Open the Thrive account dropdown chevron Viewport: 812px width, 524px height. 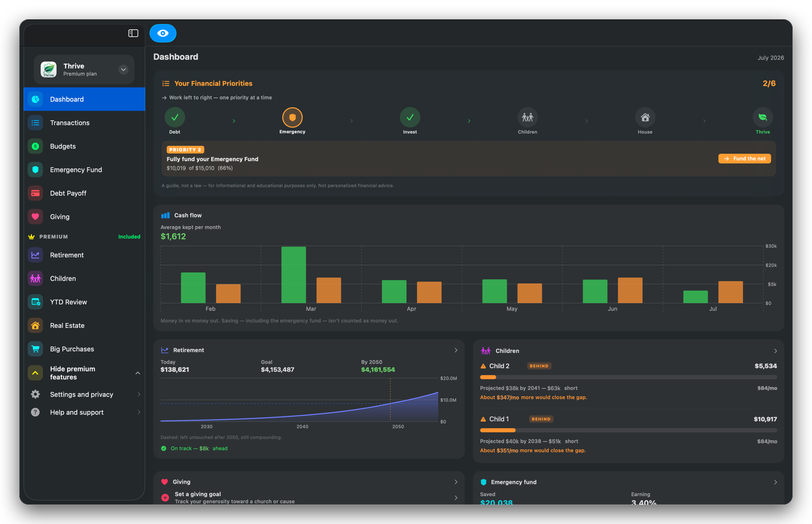pos(123,70)
